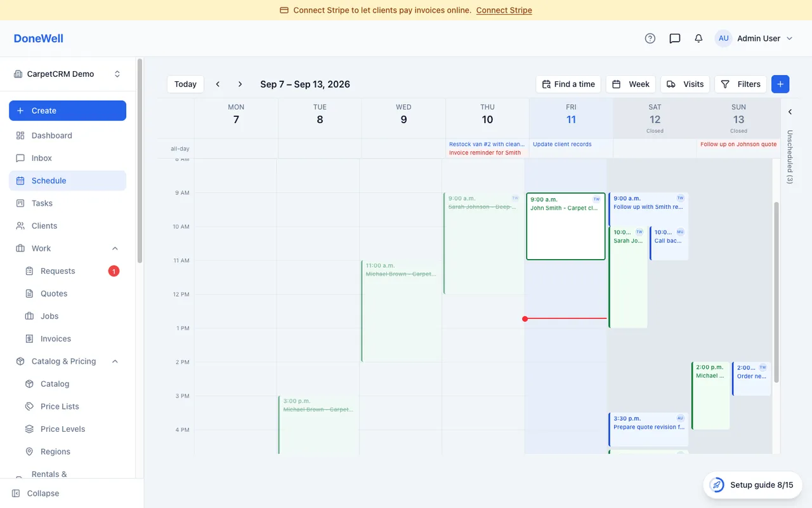Click the blue plus add button

pyautogui.click(x=780, y=84)
